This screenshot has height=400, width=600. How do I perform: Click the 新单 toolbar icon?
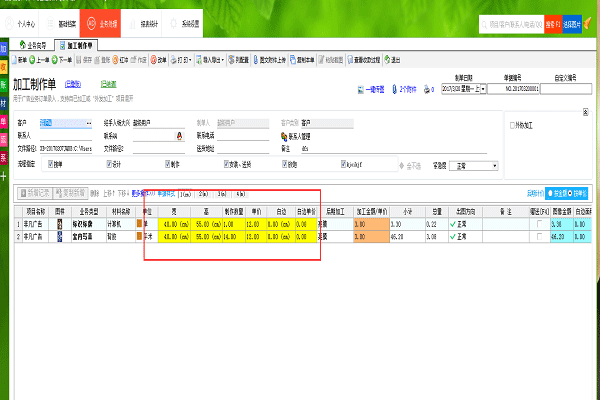(x=19, y=60)
